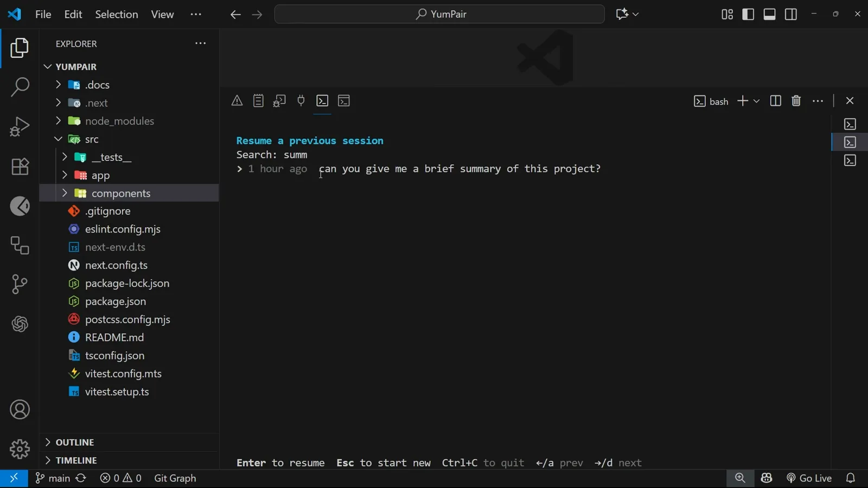Toggle the primary side bar layout button

coord(748,14)
